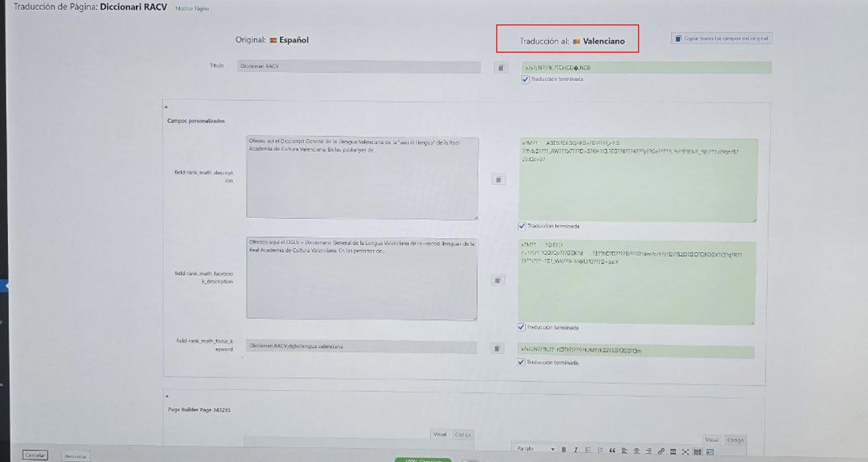Image resolution: width=868 pixels, height=462 pixels.
Task: Click the Valenciano title translation field
Action: [x=646, y=67]
